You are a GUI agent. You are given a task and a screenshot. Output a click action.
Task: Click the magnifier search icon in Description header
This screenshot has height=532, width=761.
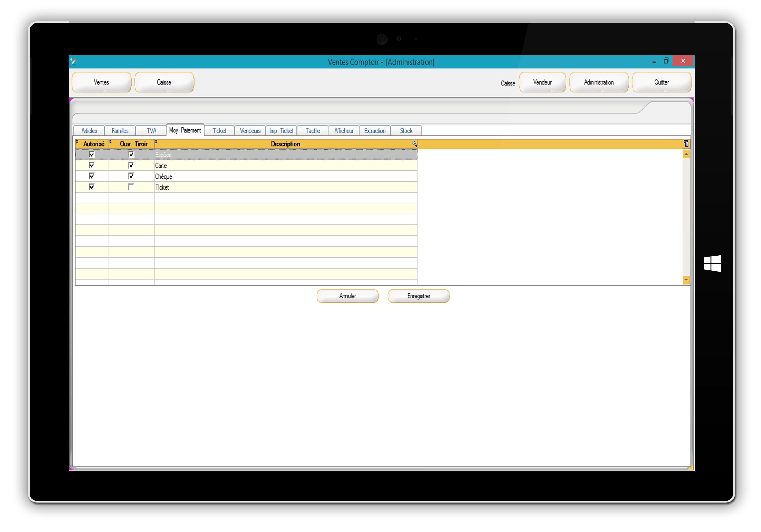click(x=414, y=144)
